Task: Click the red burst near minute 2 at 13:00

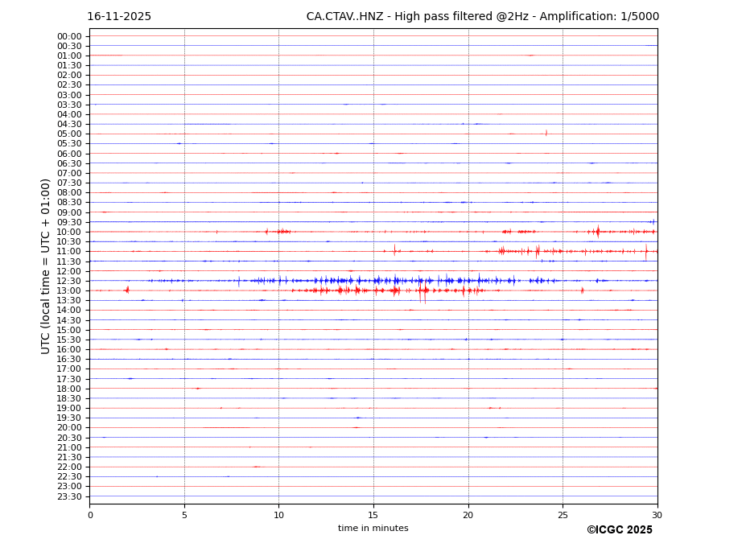Action: 127,290
